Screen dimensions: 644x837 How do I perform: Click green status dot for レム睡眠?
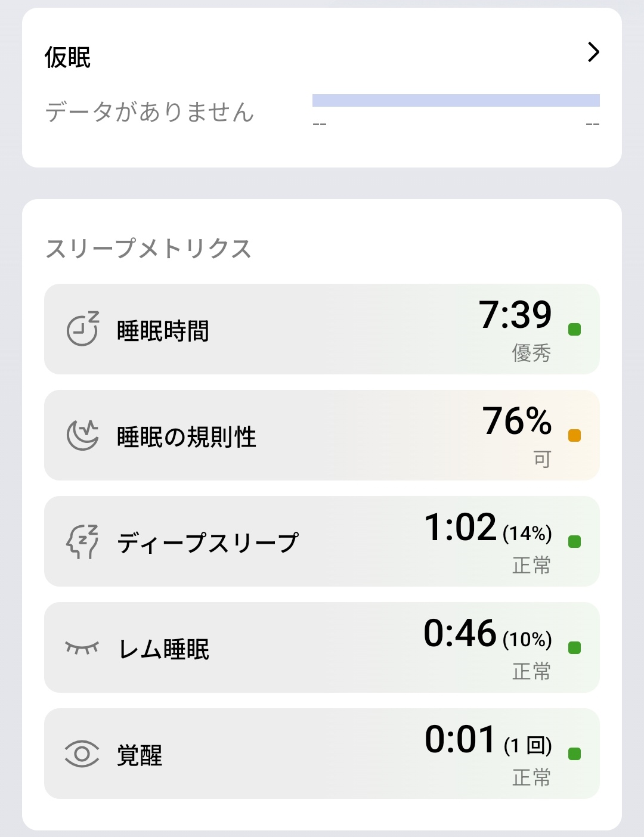(x=575, y=647)
